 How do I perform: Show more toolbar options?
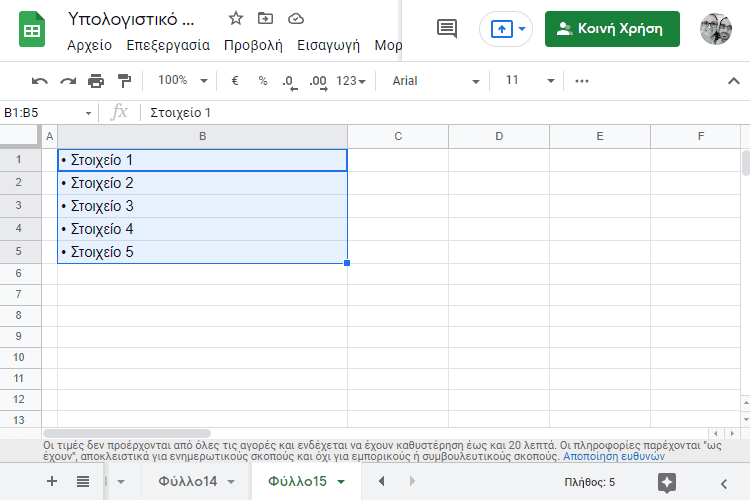(x=582, y=81)
